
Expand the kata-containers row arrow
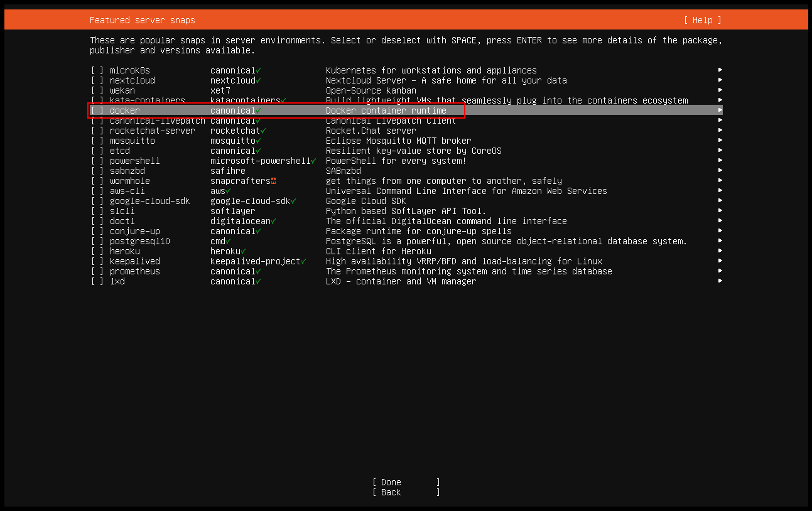(x=720, y=100)
